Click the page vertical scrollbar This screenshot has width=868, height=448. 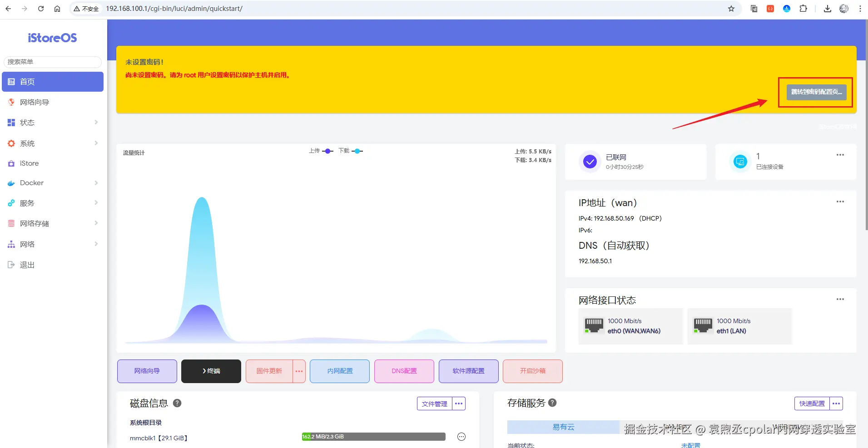(x=866, y=125)
